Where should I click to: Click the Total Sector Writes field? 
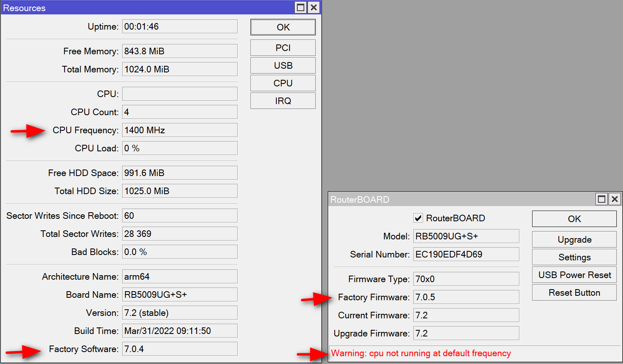180,234
